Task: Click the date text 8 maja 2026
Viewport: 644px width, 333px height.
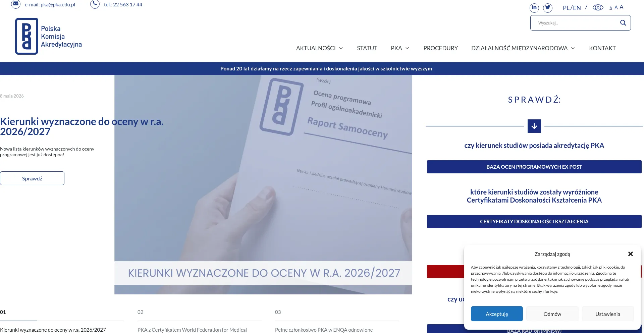Action: (x=12, y=96)
